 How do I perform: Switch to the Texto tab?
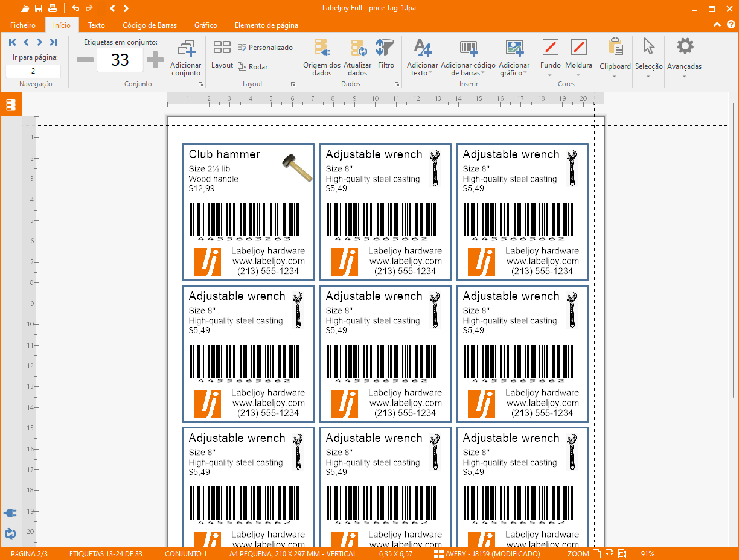[97, 25]
